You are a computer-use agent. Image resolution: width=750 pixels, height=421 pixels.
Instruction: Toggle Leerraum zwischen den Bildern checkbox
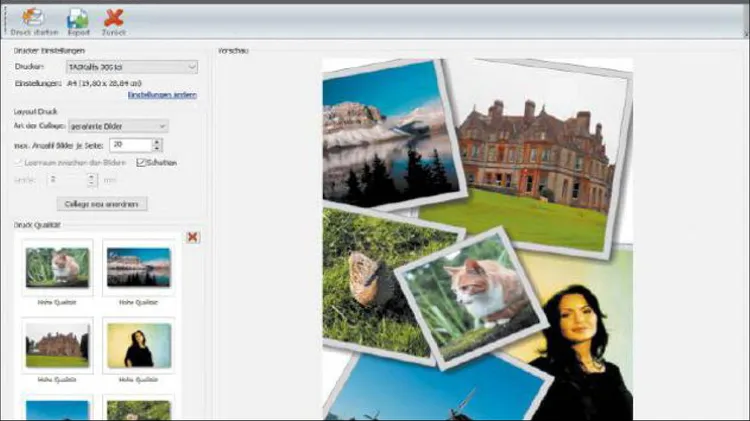pyautogui.click(x=19, y=163)
